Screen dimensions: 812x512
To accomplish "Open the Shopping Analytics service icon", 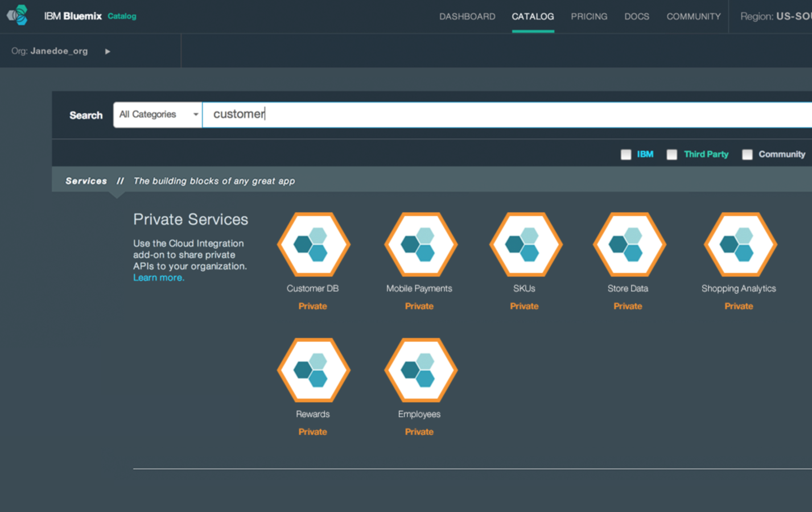I will click(740, 245).
